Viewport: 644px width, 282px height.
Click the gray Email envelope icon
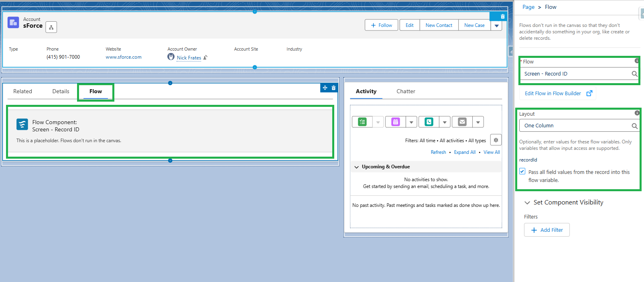(x=462, y=122)
